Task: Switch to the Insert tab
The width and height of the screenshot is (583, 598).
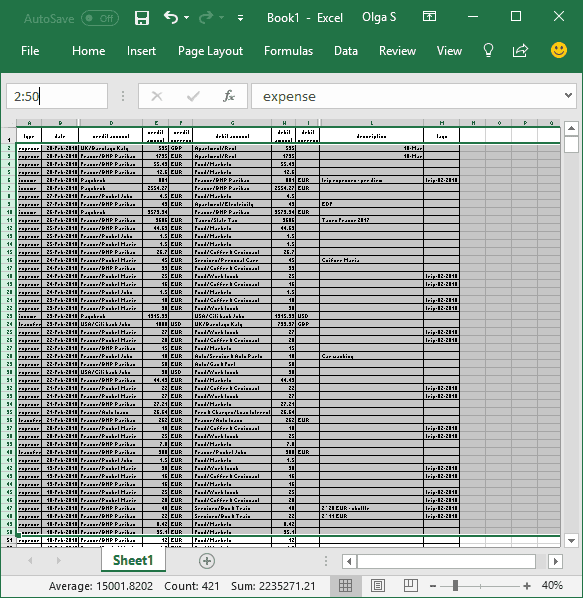Action: (141, 51)
